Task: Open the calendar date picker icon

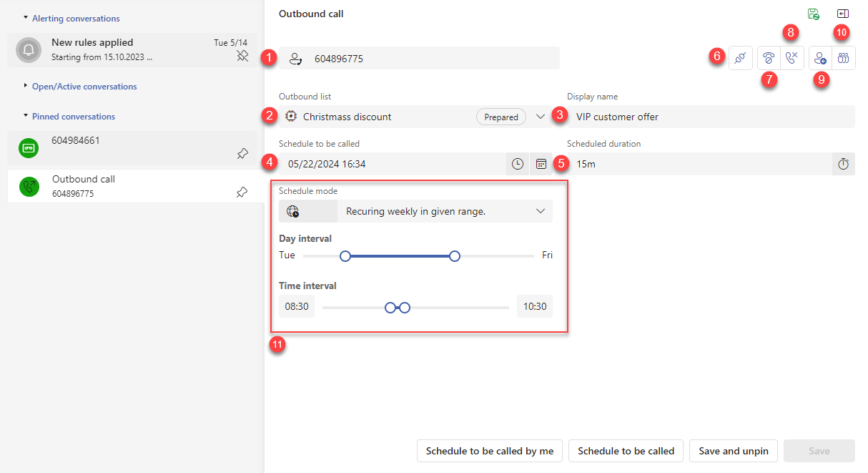Action: point(541,164)
